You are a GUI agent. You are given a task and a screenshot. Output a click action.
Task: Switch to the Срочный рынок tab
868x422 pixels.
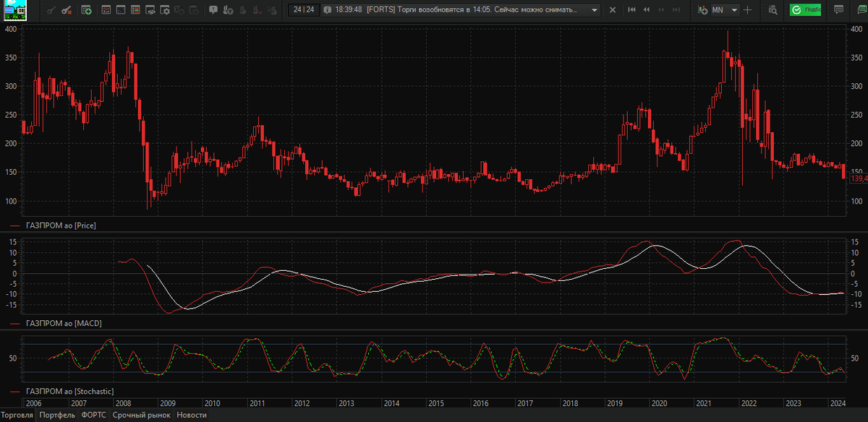coord(142,415)
